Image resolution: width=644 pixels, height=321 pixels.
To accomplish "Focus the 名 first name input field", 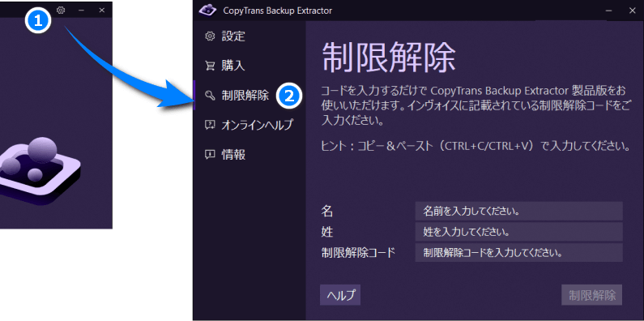I will [518, 212].
